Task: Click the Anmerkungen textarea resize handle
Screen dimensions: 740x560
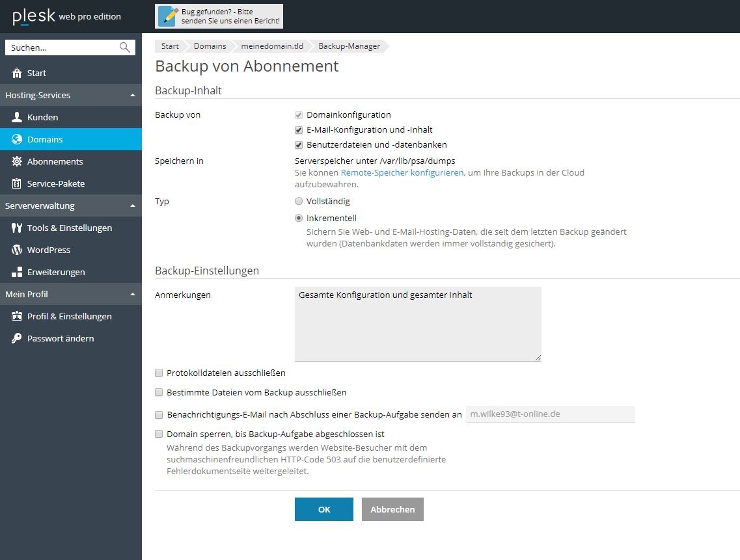Action: pos(538,358)
